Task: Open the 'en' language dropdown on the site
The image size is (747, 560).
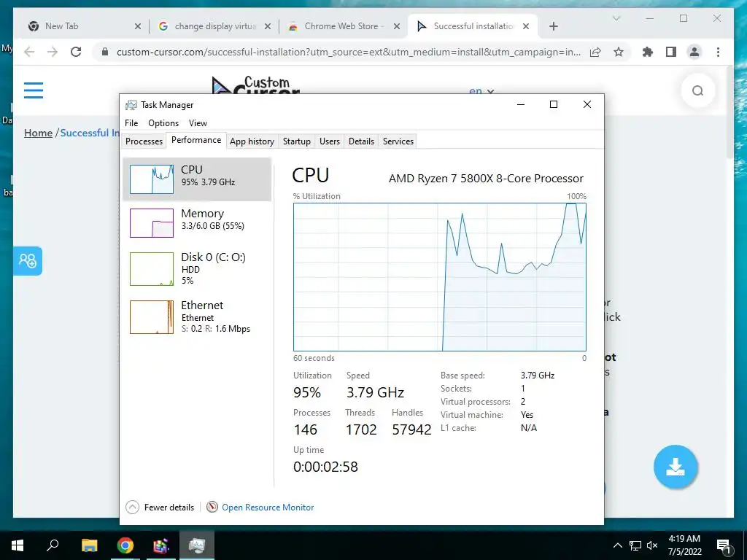Action: 481,90
